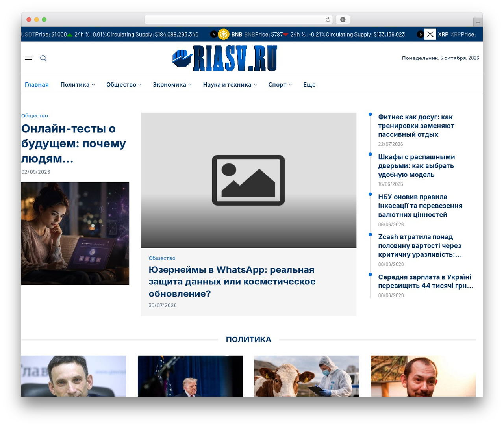The width and height of the screenshot is (504, 427).
Task: Click Общество category above WhatsApp headline
Action: click(x=162, y=258)
